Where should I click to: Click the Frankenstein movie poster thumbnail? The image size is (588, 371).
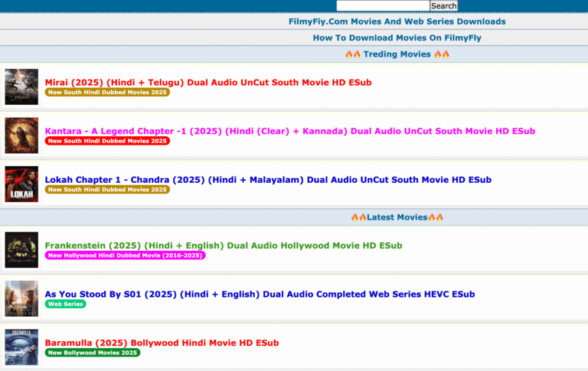pyautogui.click(x=21, y=250)
